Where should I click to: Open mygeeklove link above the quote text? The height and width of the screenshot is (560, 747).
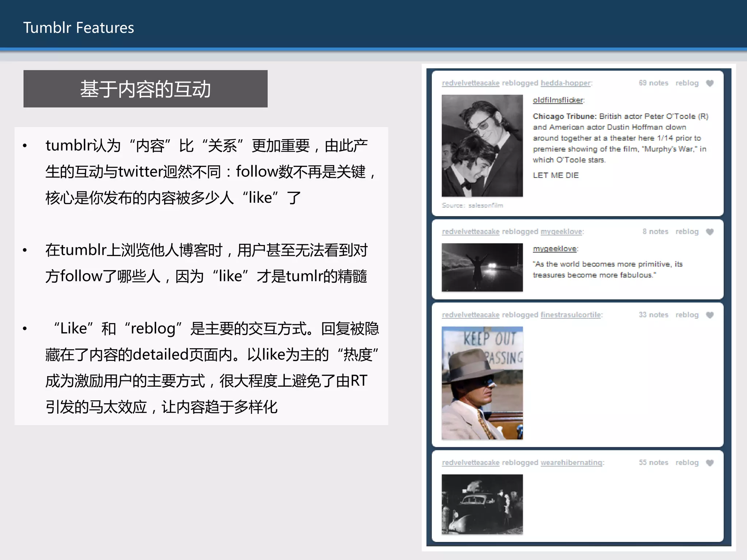[x=554, y=249]
